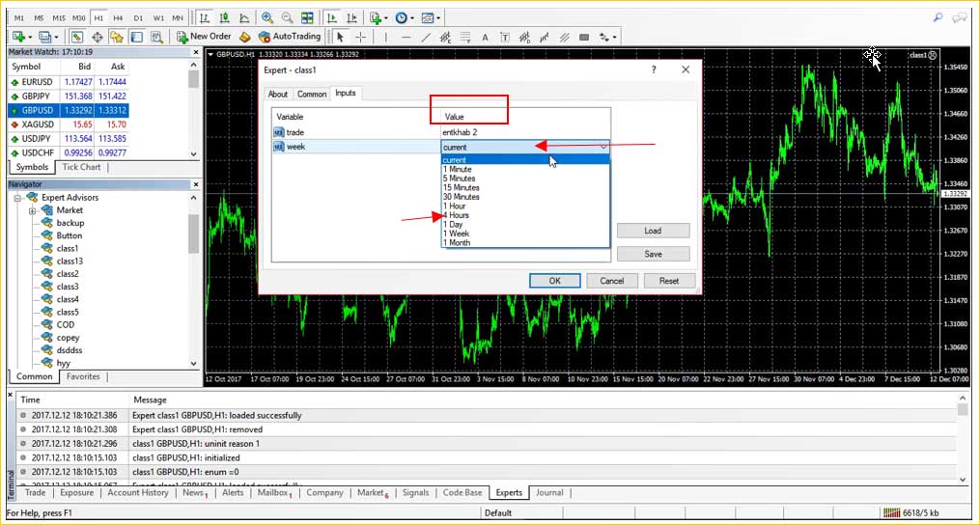This screenshot has width=980, height=525.
Task: Collapse the Expert Advisors tree node
Action: (17, 198)
